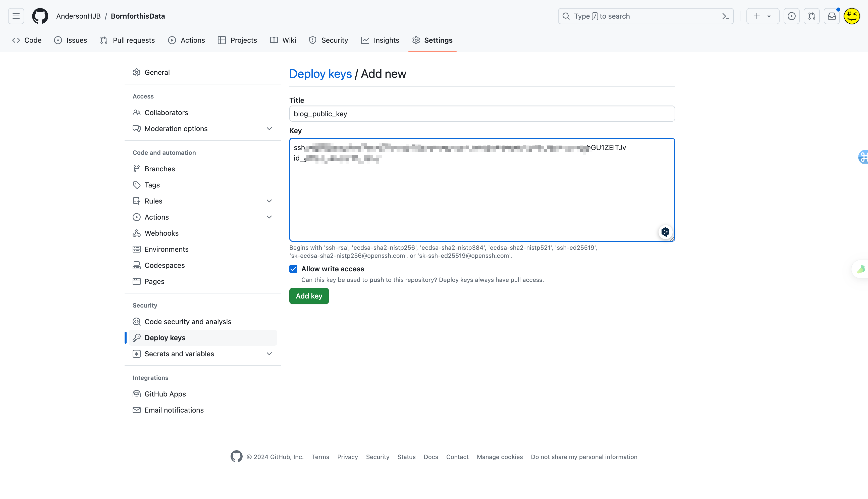Screen dimensions: 868x499
Task: Click the extension icon inside Key textarea
Action: (665, 232)
